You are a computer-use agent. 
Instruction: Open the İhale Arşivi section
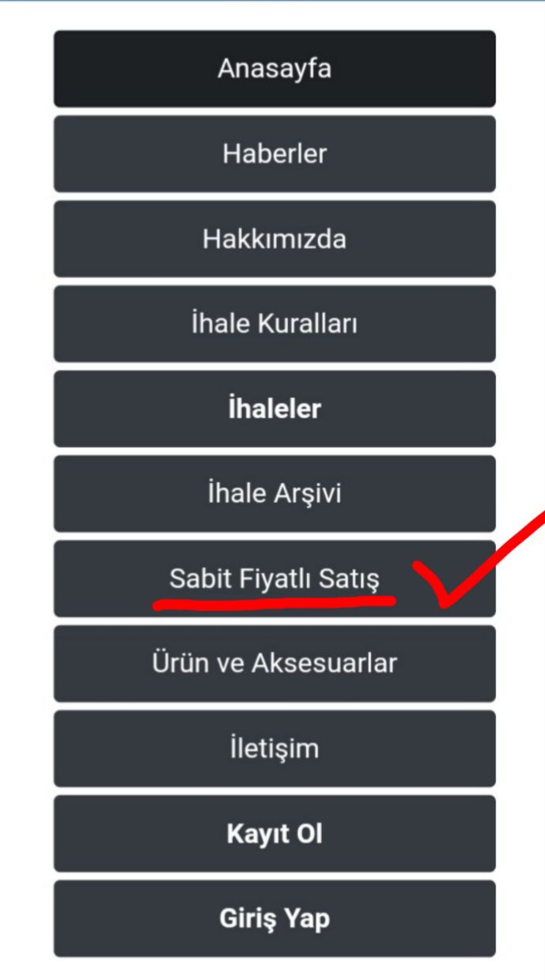point(274,493)
